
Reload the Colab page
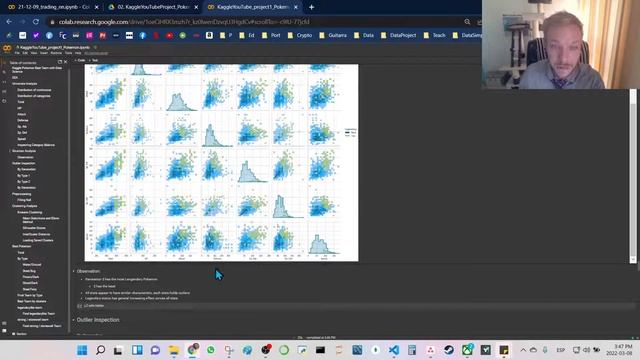(x=36, y=22)
